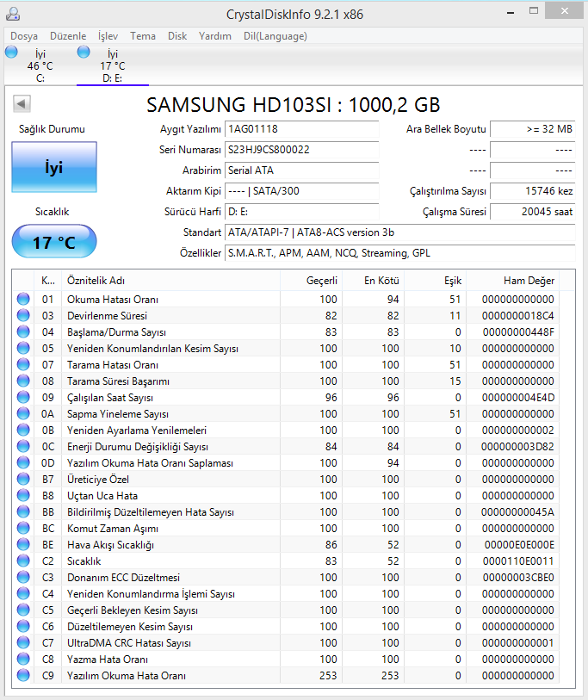Click status icon for Düzeltilemeyen Kesim Sayısı
Screen dimensions: 588x700
pos(23,626)
